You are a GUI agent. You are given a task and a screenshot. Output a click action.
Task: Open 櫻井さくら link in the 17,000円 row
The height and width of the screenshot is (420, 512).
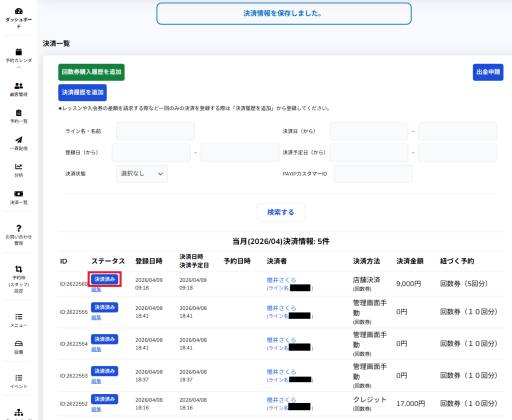281,400
